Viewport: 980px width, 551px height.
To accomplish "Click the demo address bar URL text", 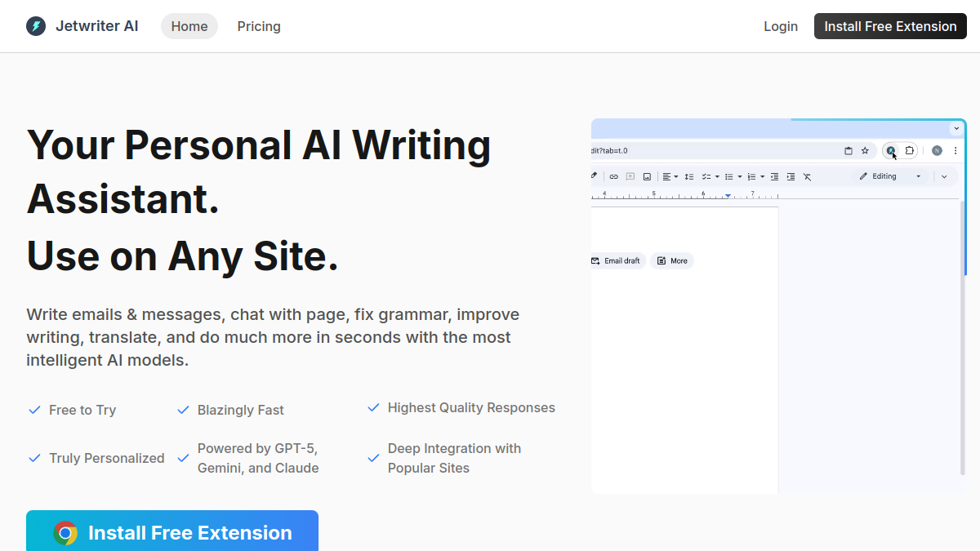I will (x=609, y=150).
